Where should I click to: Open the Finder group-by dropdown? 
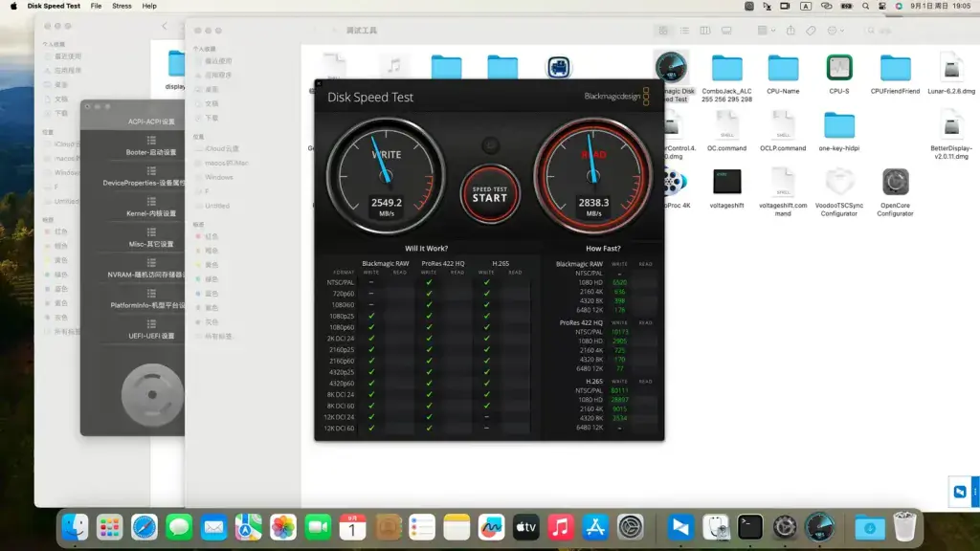coord(766,30)
